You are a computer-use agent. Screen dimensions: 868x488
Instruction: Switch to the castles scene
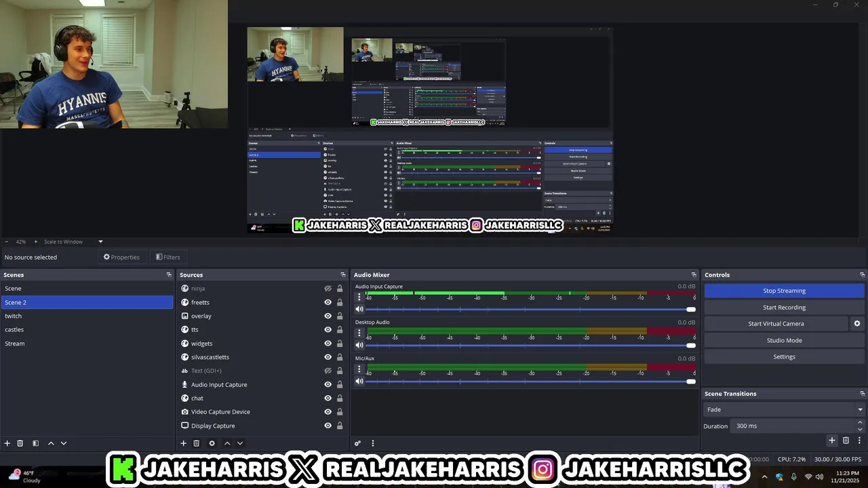pos(87,329)
